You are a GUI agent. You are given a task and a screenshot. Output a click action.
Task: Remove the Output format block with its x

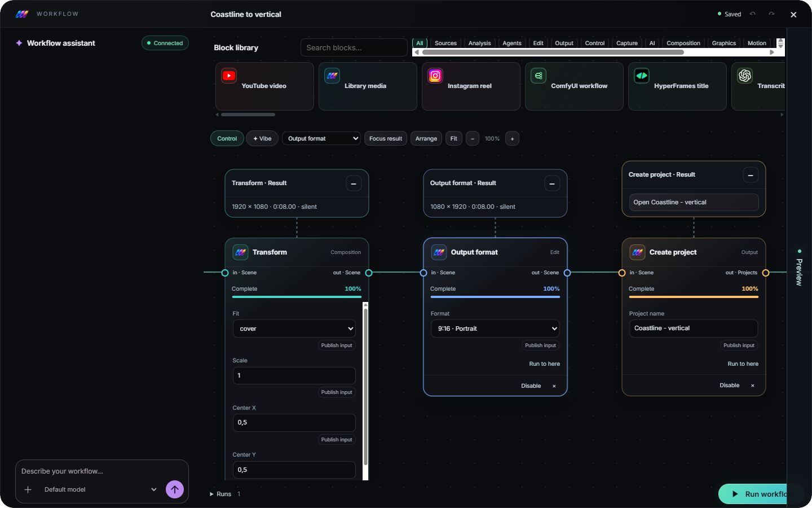pos(554,386)
